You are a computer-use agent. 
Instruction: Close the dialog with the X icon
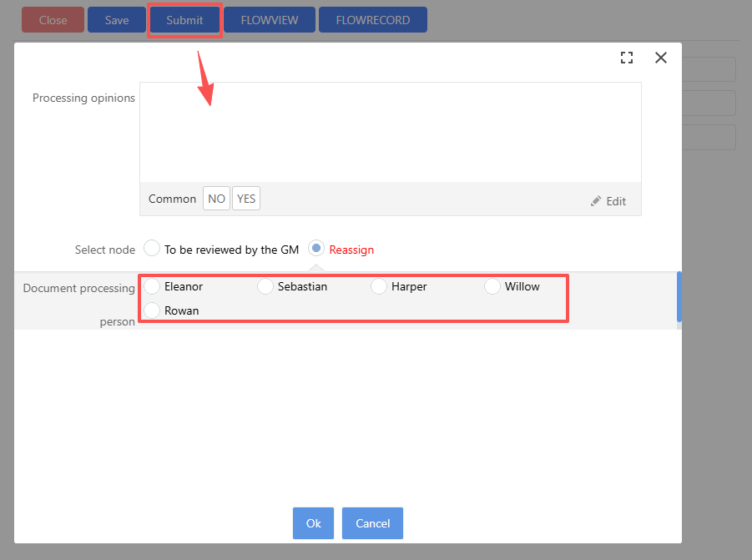(661, 58)
